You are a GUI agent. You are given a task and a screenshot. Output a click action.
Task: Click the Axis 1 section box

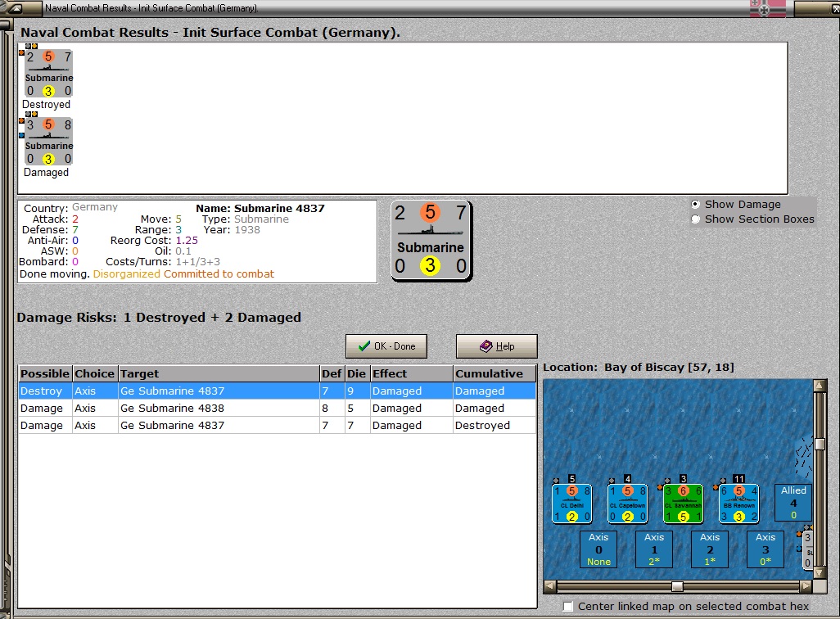654,549
